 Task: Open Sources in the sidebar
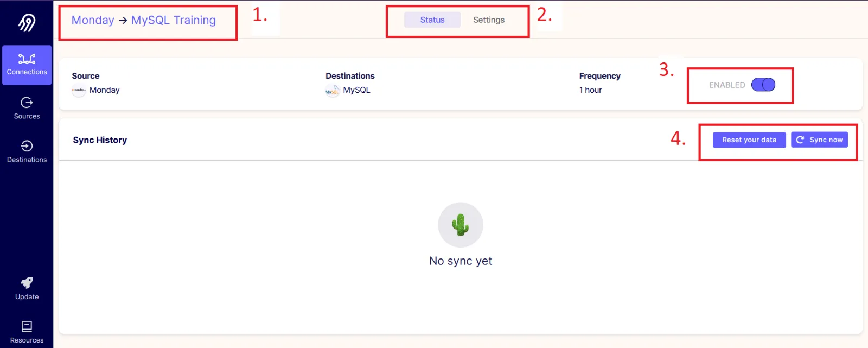[x=27, y=109]
